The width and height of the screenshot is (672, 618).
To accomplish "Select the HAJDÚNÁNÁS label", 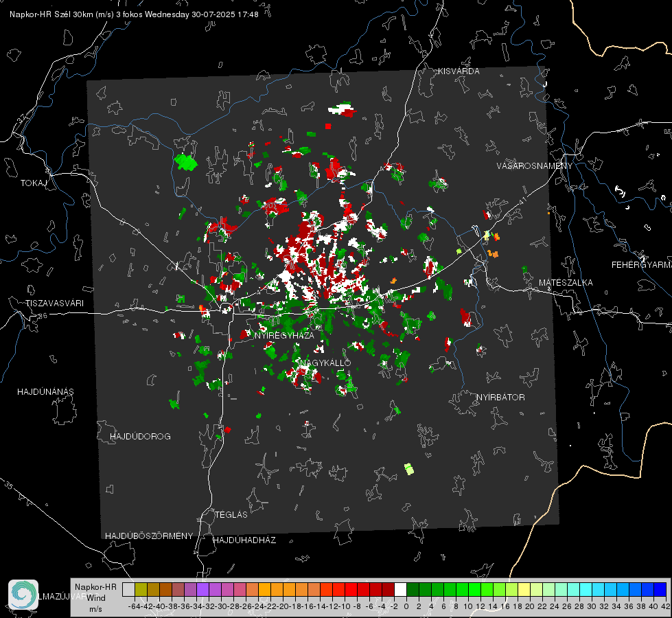I will pos(45,391).
